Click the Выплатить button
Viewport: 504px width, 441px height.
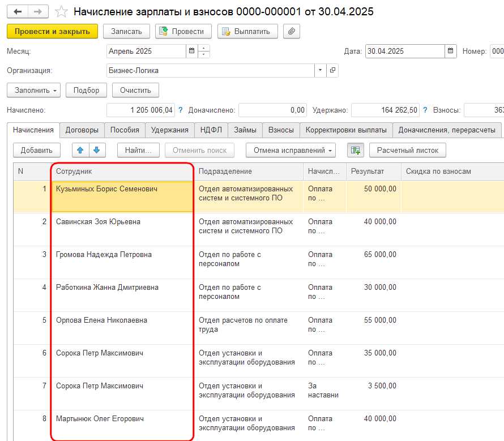point(247,31)
